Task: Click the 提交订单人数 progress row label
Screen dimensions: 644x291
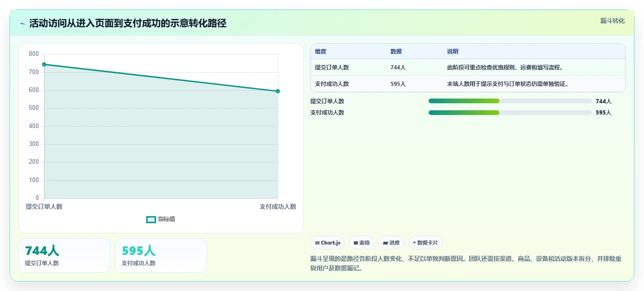Action: [x=327, y=101]
